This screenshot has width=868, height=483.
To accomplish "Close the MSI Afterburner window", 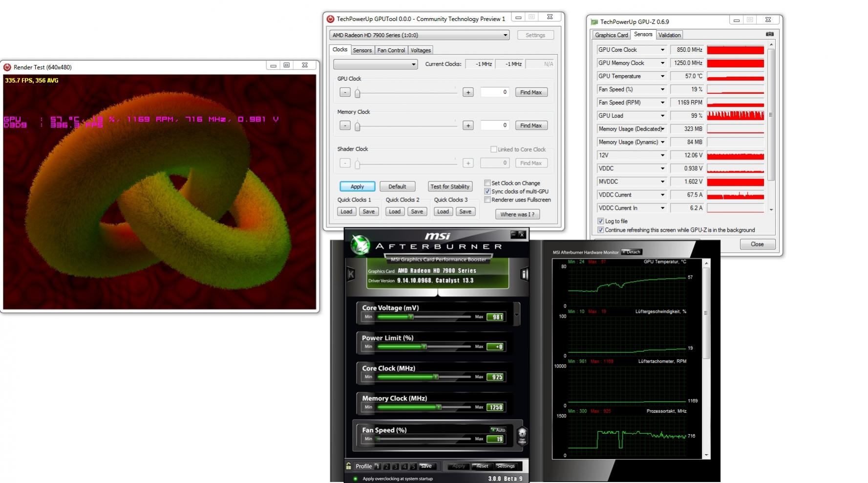I will click(522, 235).
